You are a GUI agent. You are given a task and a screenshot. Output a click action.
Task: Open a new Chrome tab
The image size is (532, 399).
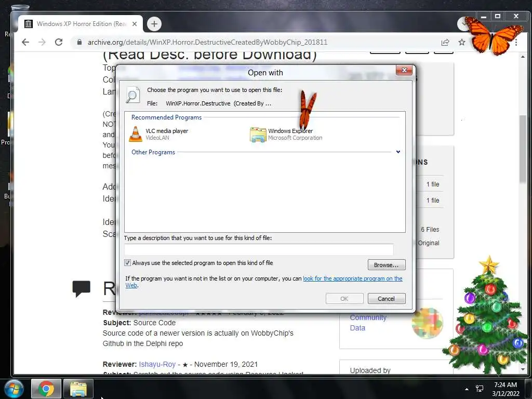tap(154, 24)
